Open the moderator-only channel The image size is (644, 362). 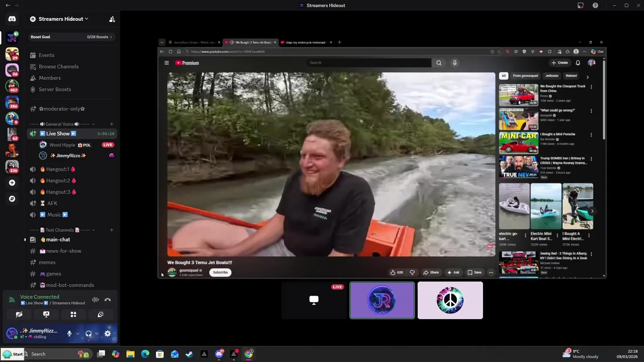point(72,109)
